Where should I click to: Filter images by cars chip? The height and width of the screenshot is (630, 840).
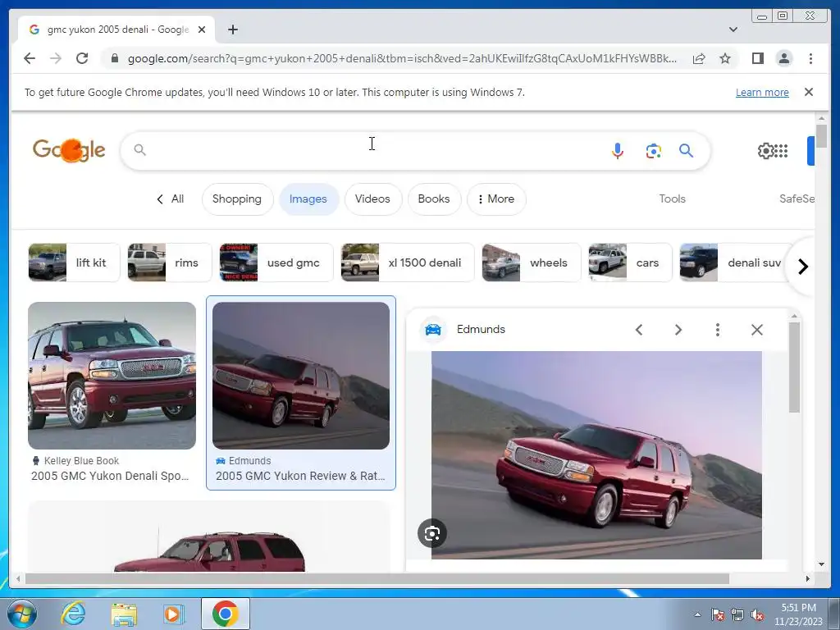(630, 262)
